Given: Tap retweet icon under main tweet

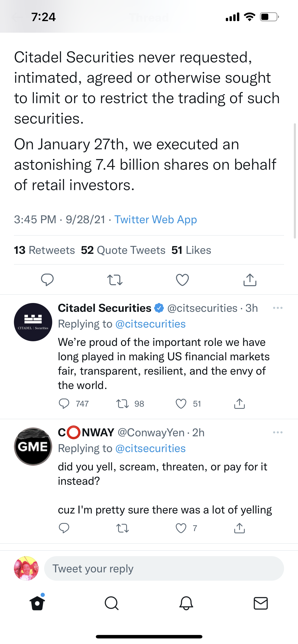Looking at the screenshot, I should click(115, 280).
